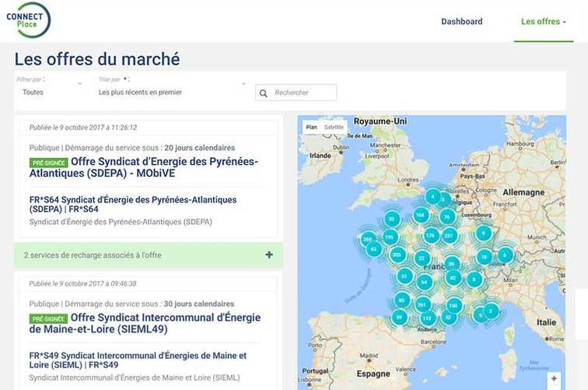
Task: Click 'Publiée le 9 octobre 2017 à 09:46:38'
Action: tap(83, 284)
